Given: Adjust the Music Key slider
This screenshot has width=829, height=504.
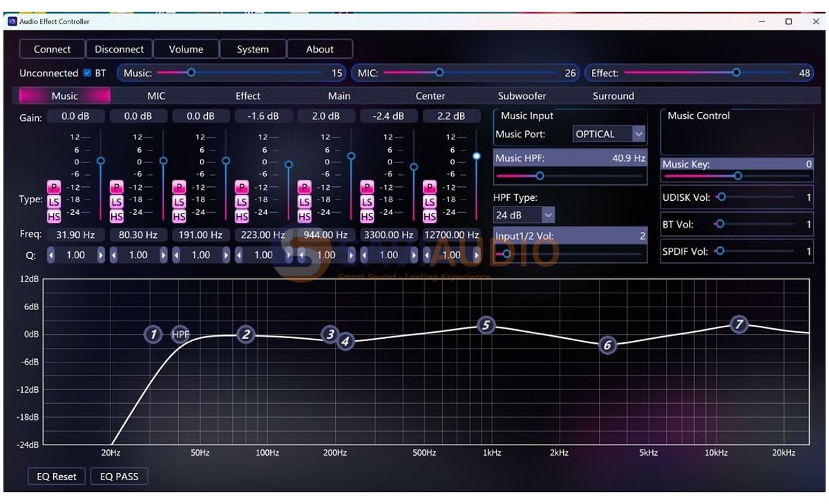Looking at the screenshot, I should pos(737,176).
